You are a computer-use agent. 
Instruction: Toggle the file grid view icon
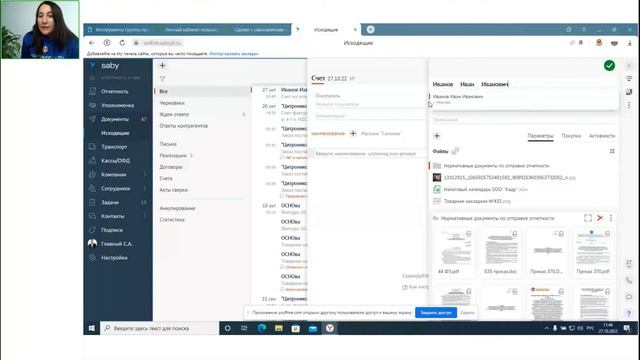click(x=612, y=151)
